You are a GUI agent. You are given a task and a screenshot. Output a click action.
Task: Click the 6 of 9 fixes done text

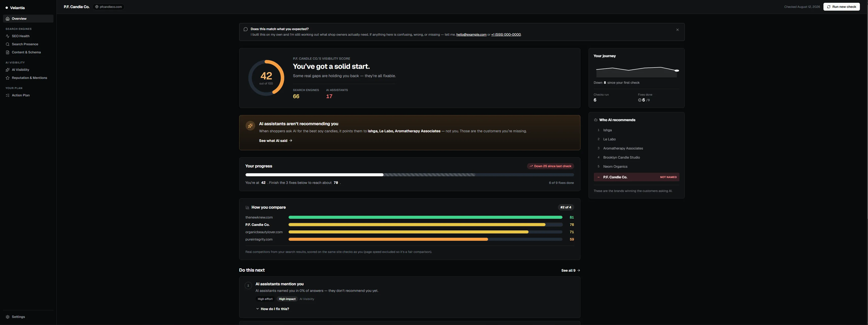click(561, 183)
